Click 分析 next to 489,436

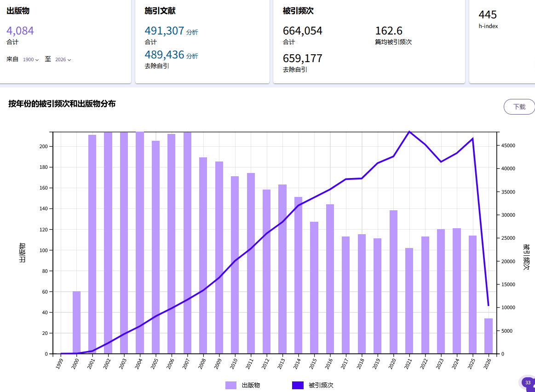coord(192,56)
